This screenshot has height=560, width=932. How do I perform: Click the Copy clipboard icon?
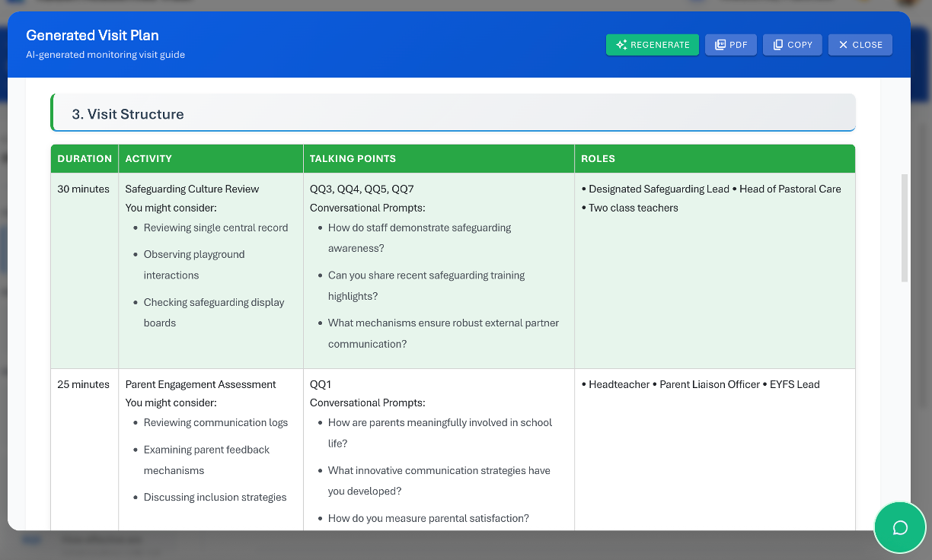(x=777, y=45)
